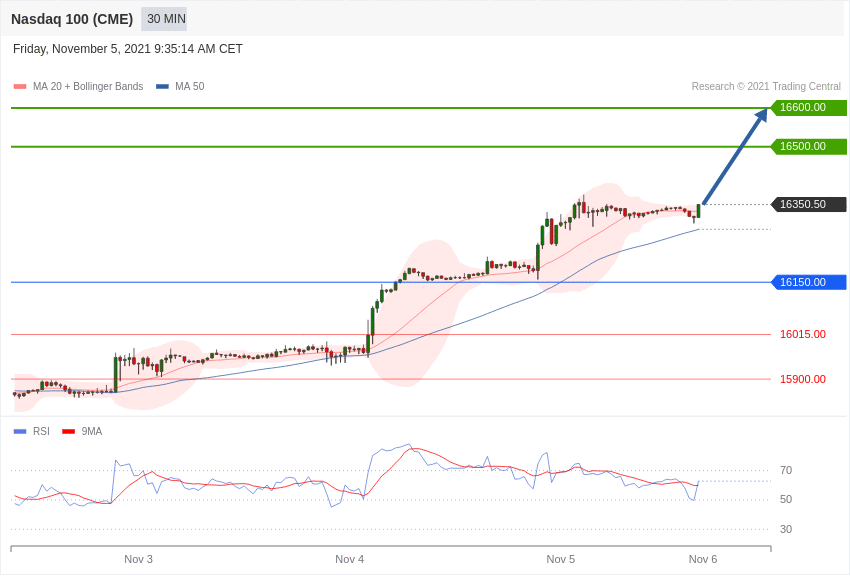Viewport: 850px width, 576px height.
Task: Click the red 16015.00 support label
Action: tap(802, 335)
